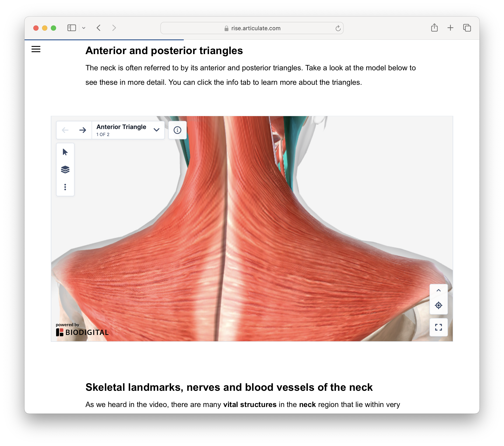Select the pointer select tool
504x446 pixels.
pyautogui.click(x=65, y=152)
